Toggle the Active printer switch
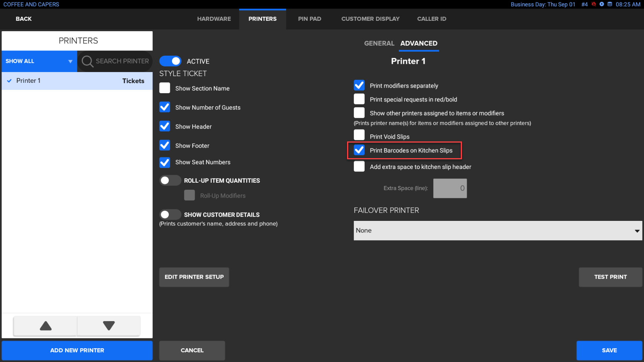 click(x=171, y=61)
